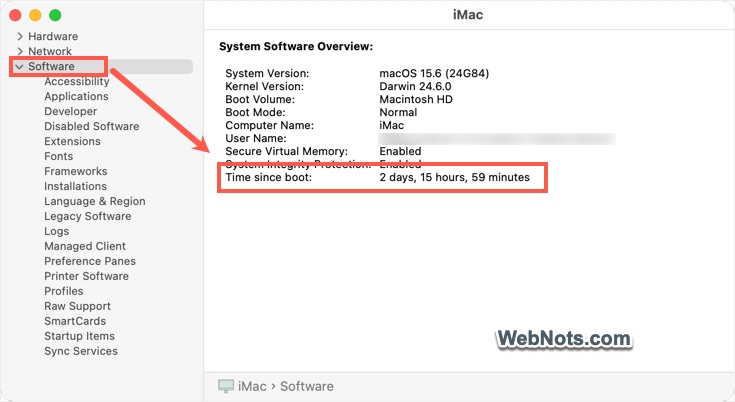Click the Boot Mode label
735x402 pixels.
click(x=255, y=112)
